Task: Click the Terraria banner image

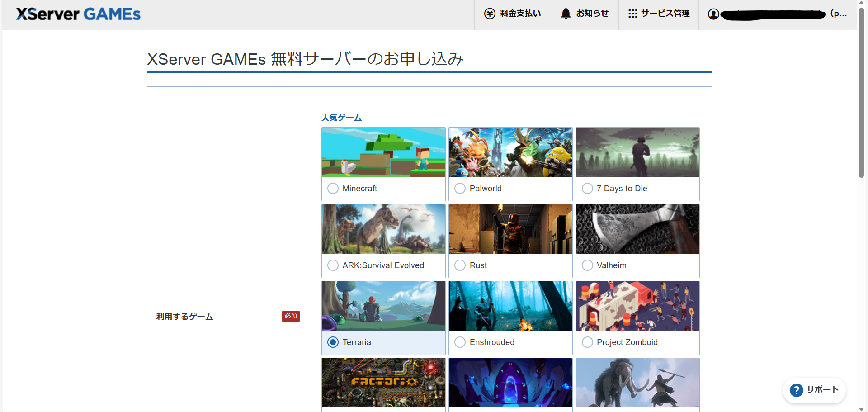Action: coord(383,306)
